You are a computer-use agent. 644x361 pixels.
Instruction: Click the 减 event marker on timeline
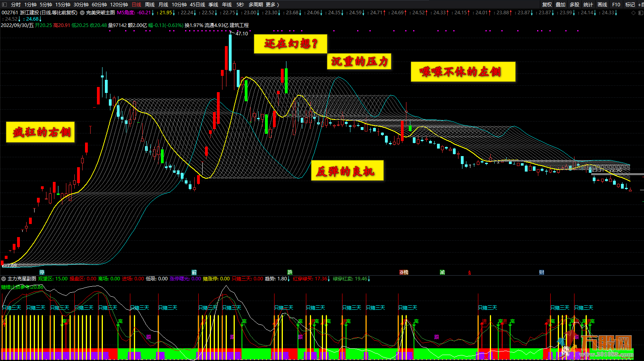point(442,272)
